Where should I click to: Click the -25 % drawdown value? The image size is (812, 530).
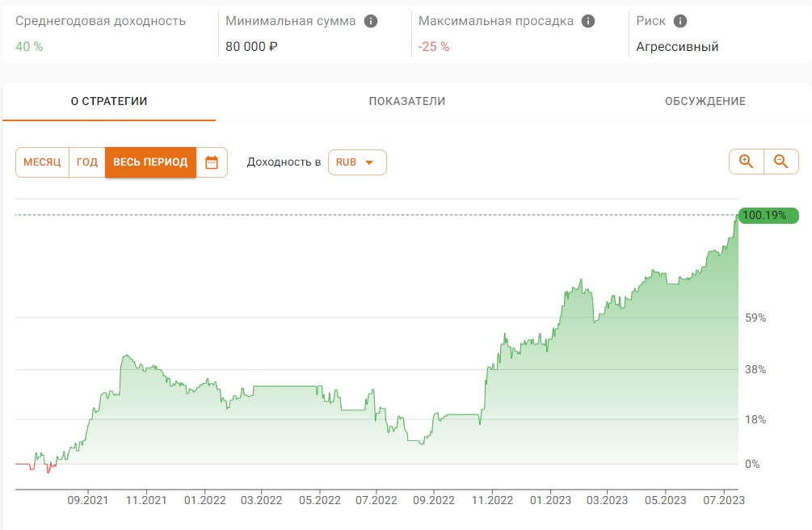(x=434, y=47)
